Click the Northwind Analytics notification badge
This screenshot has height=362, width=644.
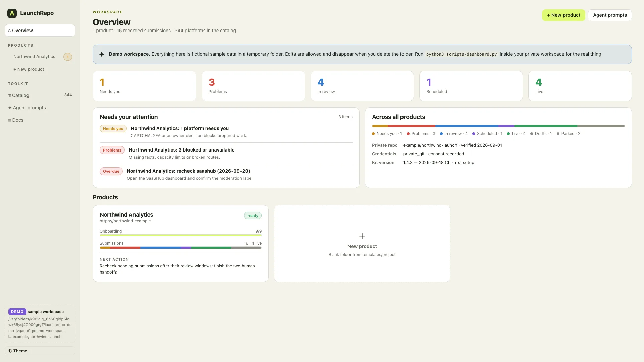(x=68, y=57)
